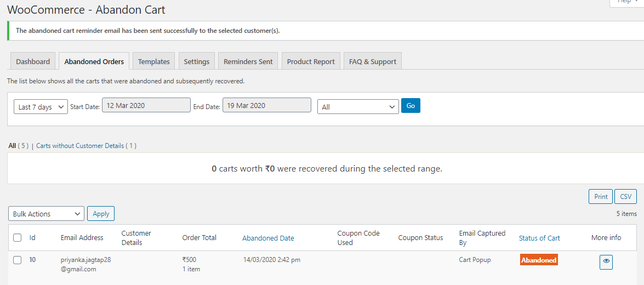
Task: Click the Go filter button
Action: click(x=411, y=106)
